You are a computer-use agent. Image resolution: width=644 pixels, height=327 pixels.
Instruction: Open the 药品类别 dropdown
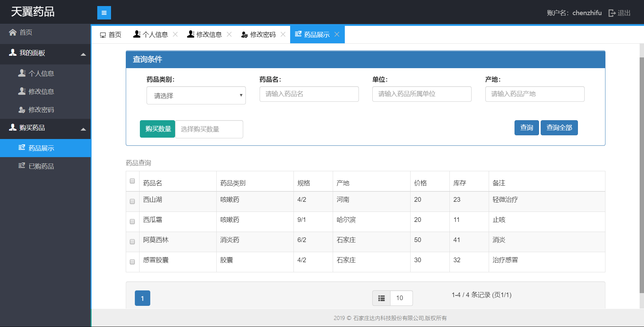click(196, 96)
